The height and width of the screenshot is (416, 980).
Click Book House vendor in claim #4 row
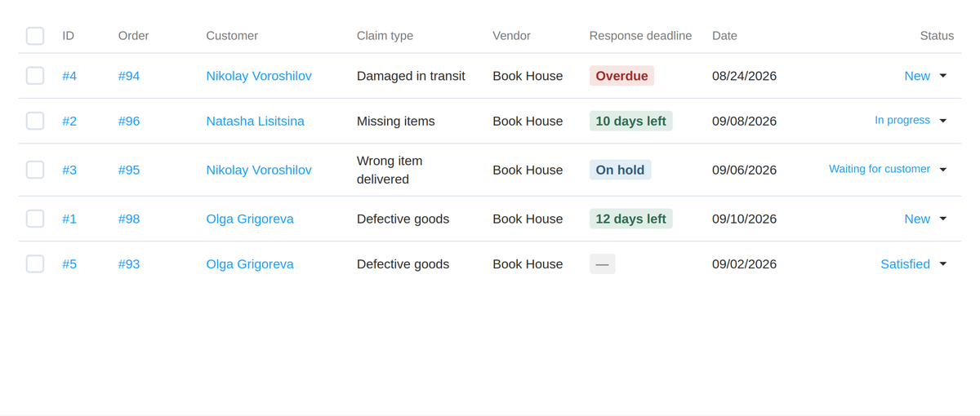pyautogui.click(x=528, y=76)
